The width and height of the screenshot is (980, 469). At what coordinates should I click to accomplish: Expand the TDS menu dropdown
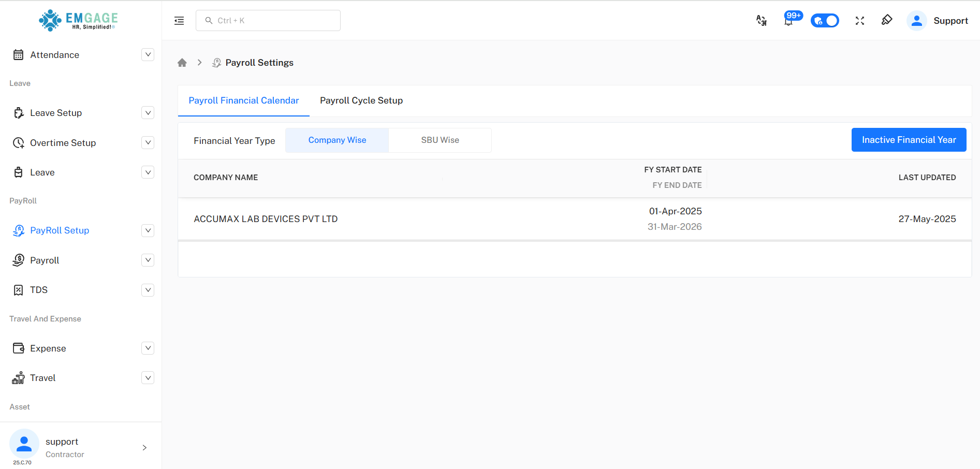point(148,290)
